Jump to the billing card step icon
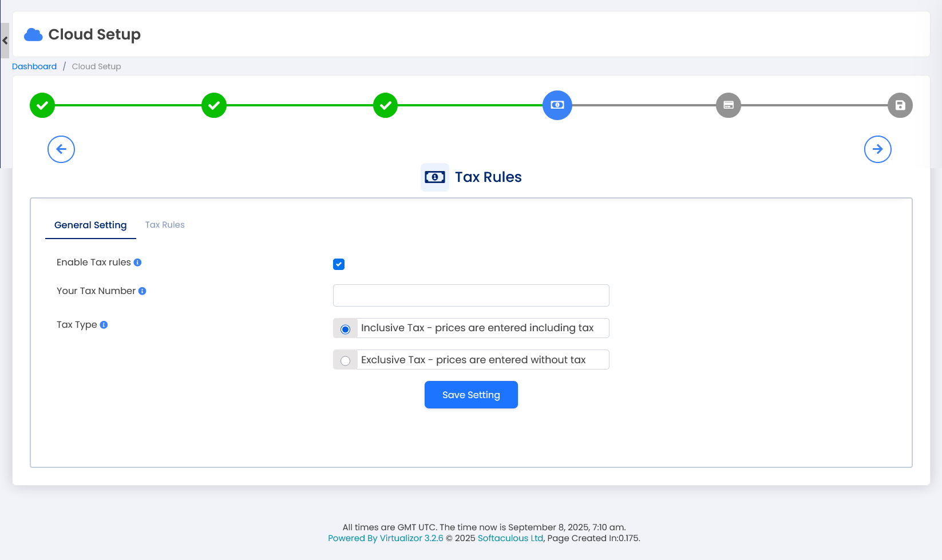 pos(729,105)
